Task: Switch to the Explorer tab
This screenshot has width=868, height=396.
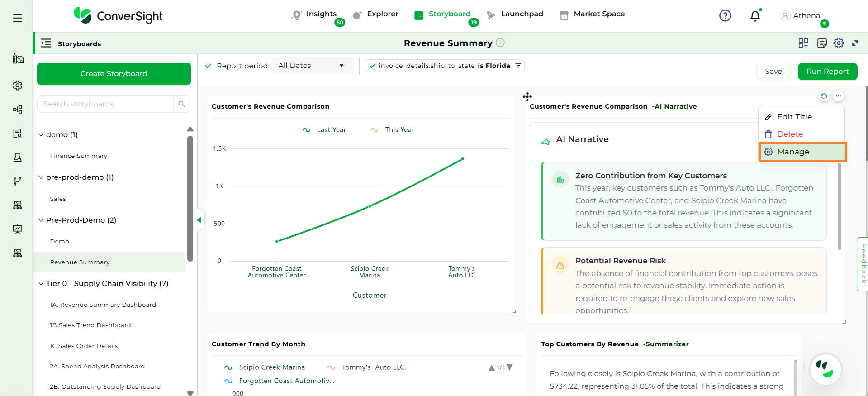Action: pyautogui.click(x=376, y=14)
